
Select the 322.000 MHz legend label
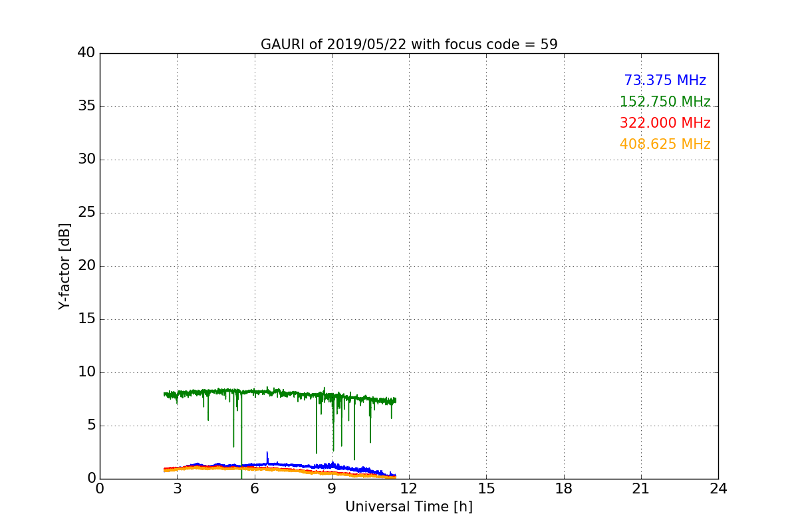pos(665,123)
